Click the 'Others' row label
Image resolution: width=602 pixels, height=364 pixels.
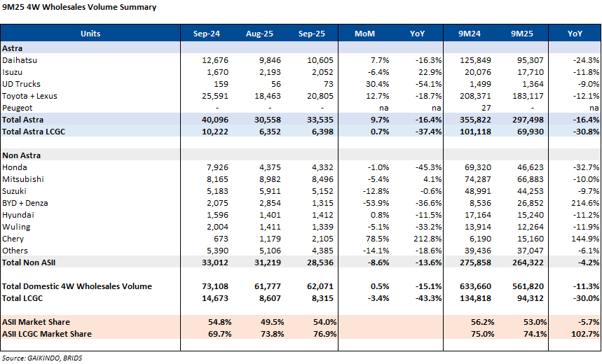click(x=15, y=251)
